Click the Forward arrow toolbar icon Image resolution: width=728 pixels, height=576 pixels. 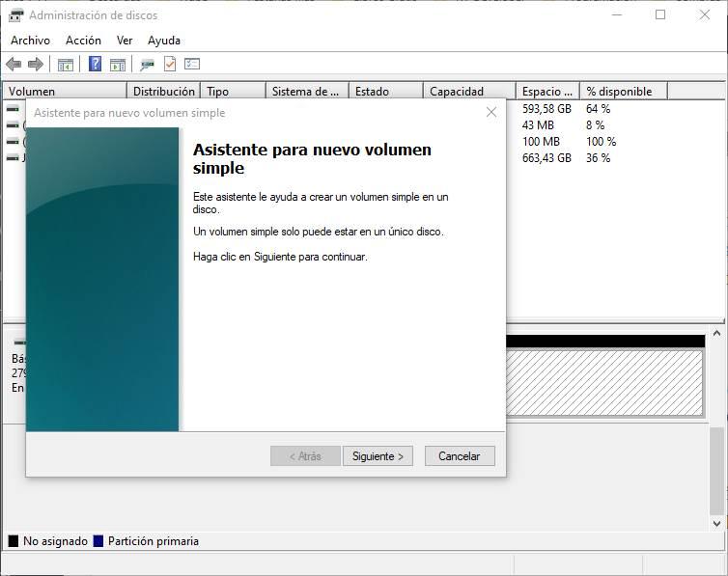36,64
